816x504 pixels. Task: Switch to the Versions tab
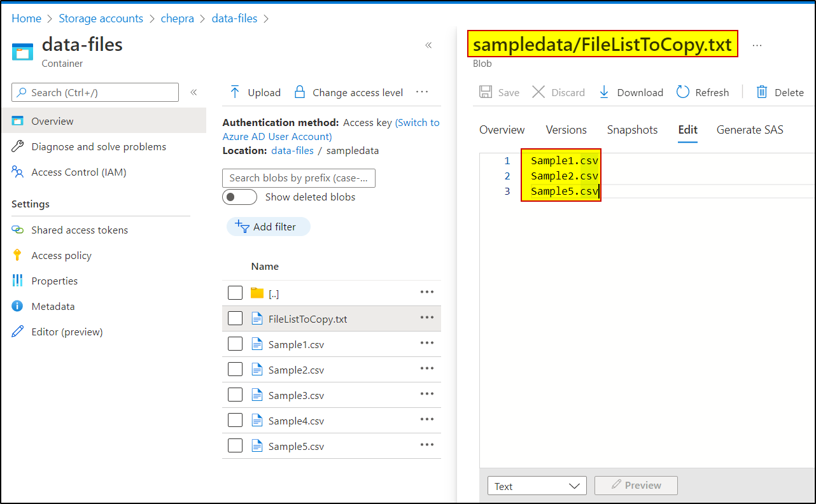(566, 130)
